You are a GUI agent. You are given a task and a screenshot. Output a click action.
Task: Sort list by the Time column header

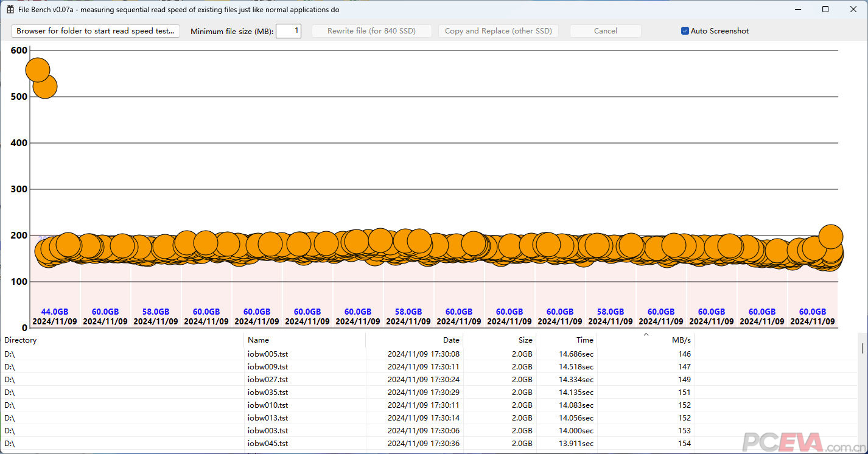[566, 340]
